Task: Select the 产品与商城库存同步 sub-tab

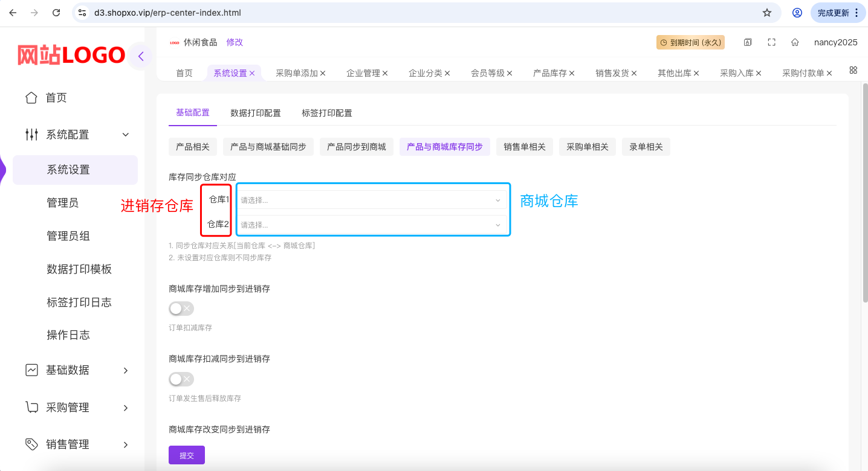Action: tap(445, 147)
